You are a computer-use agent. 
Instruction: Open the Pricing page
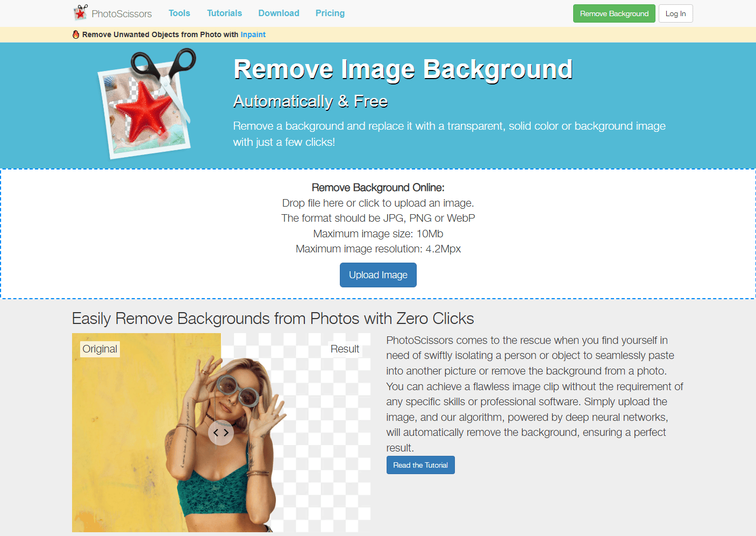pos(330,13)
